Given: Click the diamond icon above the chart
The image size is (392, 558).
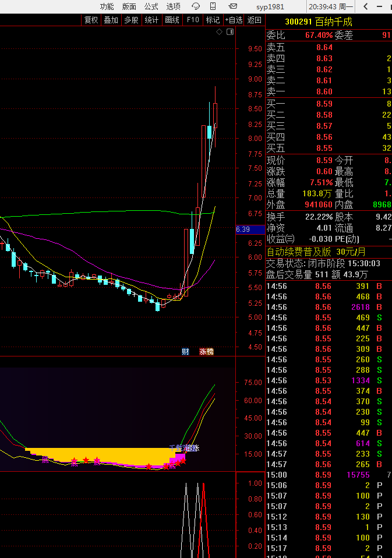Looking at the screenshot, I should 220,32.
